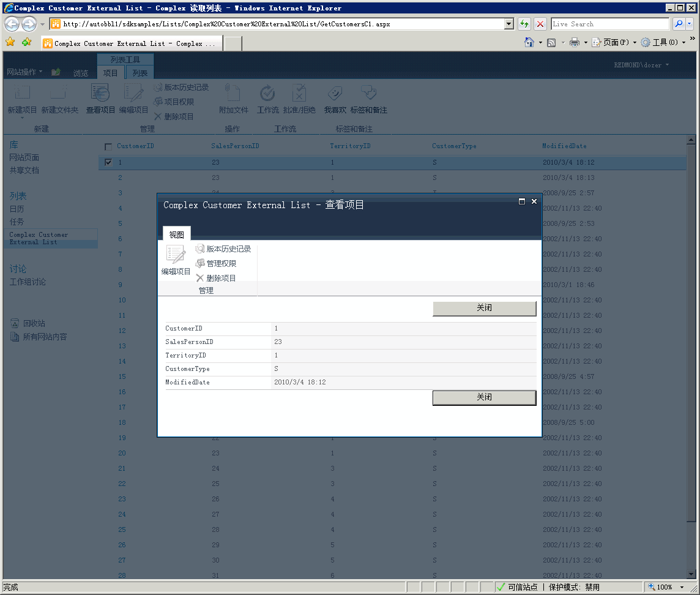Viewport: 700px width, 595px height.
Task: Select the 列表 ribbon tab
Action: pos(140,73)
